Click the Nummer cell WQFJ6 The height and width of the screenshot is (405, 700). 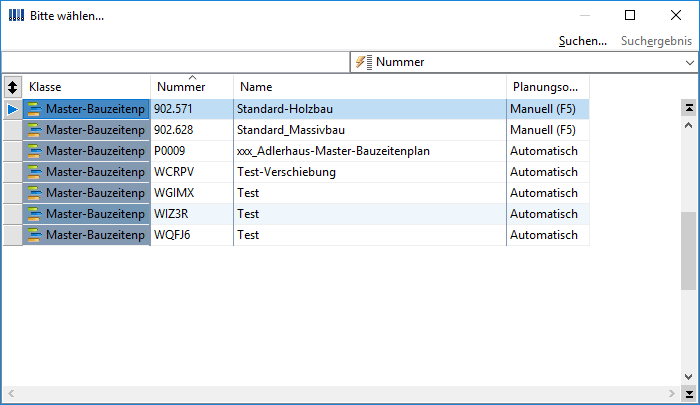(x=192, y=235)
